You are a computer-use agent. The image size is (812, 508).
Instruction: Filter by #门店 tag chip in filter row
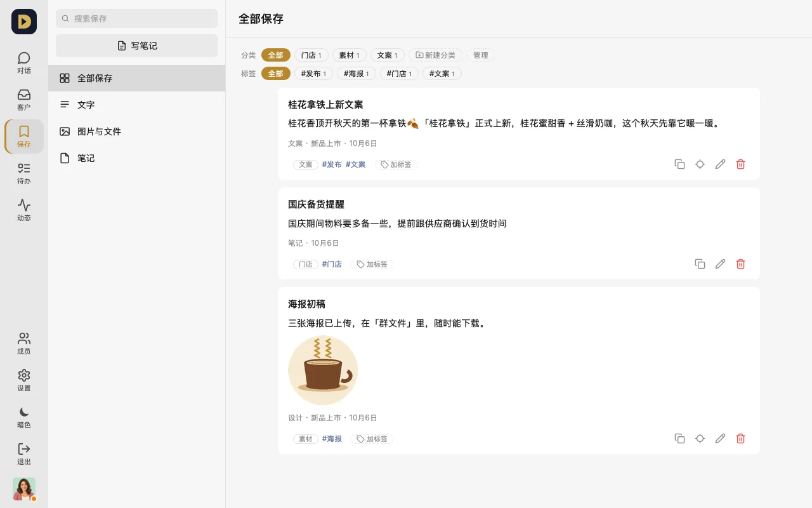click(399, 74)
